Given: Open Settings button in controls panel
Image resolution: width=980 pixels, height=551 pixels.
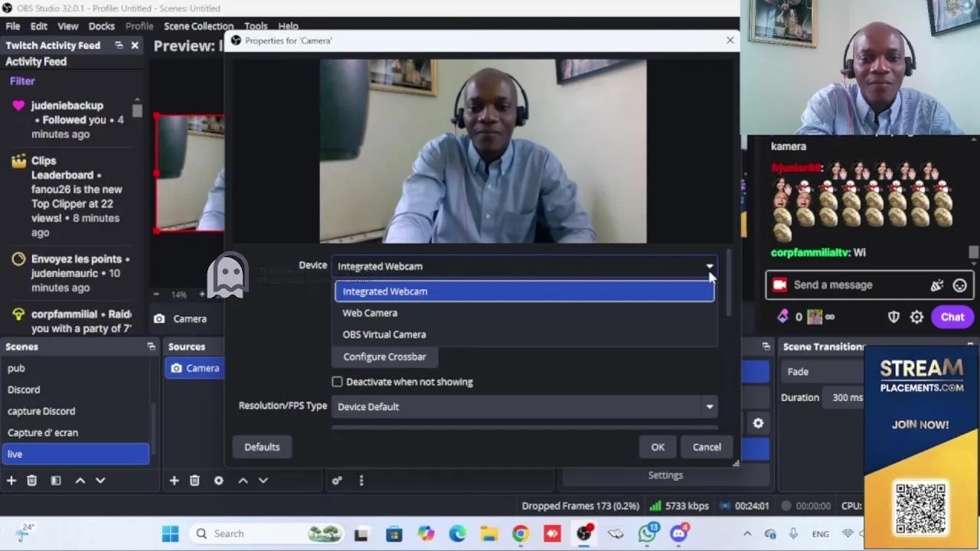Looking at the screenshot, I should tap(665, 475).
